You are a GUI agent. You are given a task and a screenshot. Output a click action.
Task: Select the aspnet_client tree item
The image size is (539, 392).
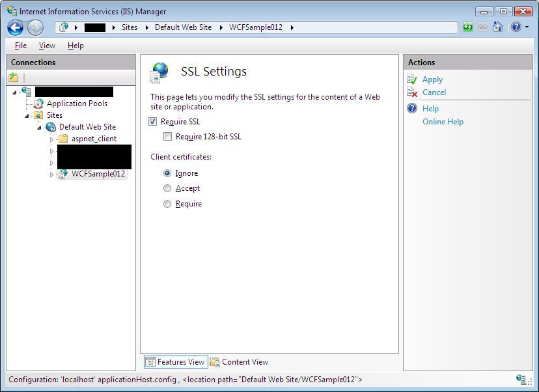point(94,139)
